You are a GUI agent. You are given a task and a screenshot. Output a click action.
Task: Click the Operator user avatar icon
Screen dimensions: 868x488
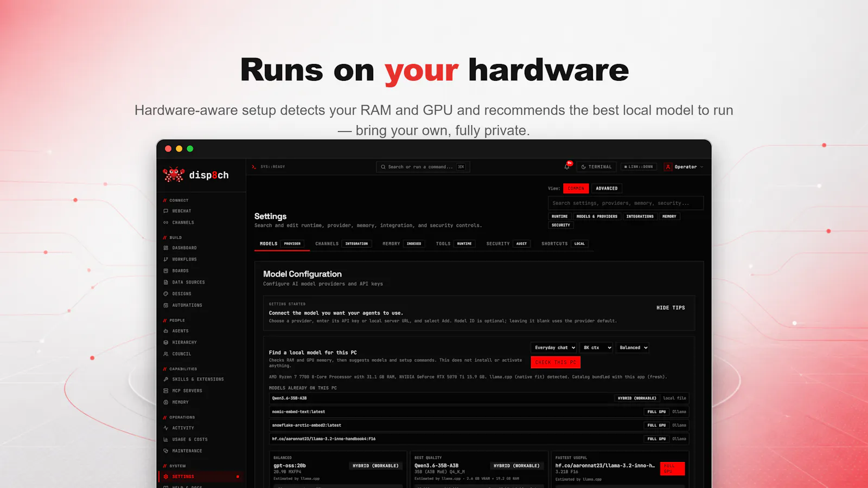coord(668,167)
